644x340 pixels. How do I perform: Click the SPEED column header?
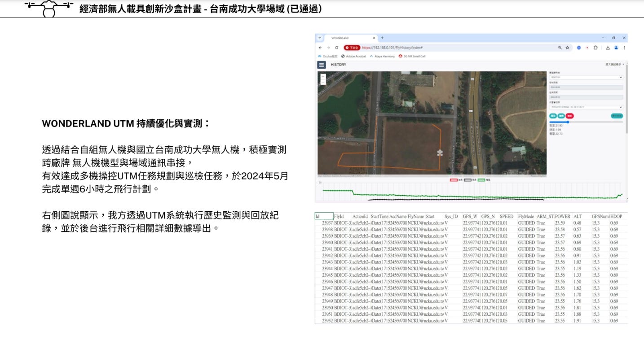pos(506,216)
